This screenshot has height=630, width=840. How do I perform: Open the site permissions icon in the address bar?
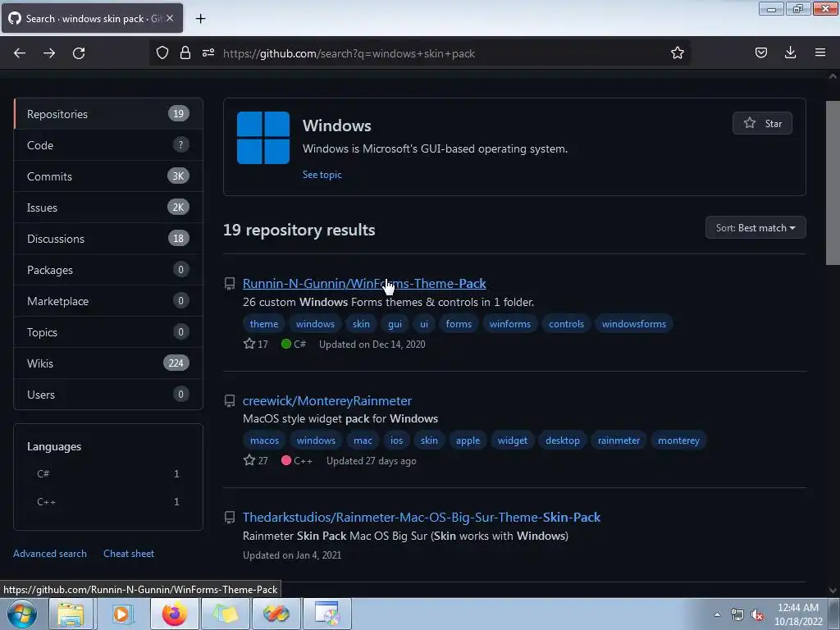click(x=208, y=52)
